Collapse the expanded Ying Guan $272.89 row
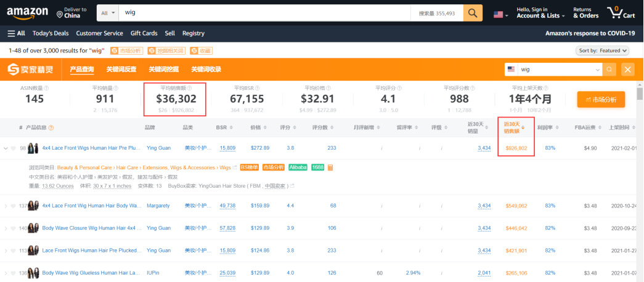This screenshot has height=282, width=644. tap(6, 148)
